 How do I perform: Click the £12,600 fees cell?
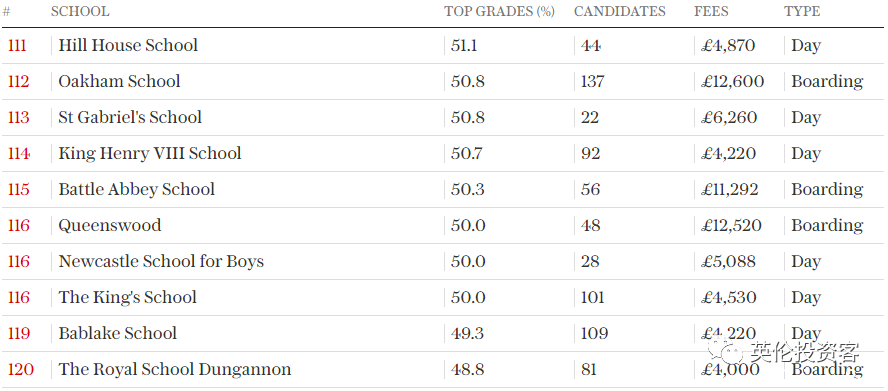[x=732, y=81]
